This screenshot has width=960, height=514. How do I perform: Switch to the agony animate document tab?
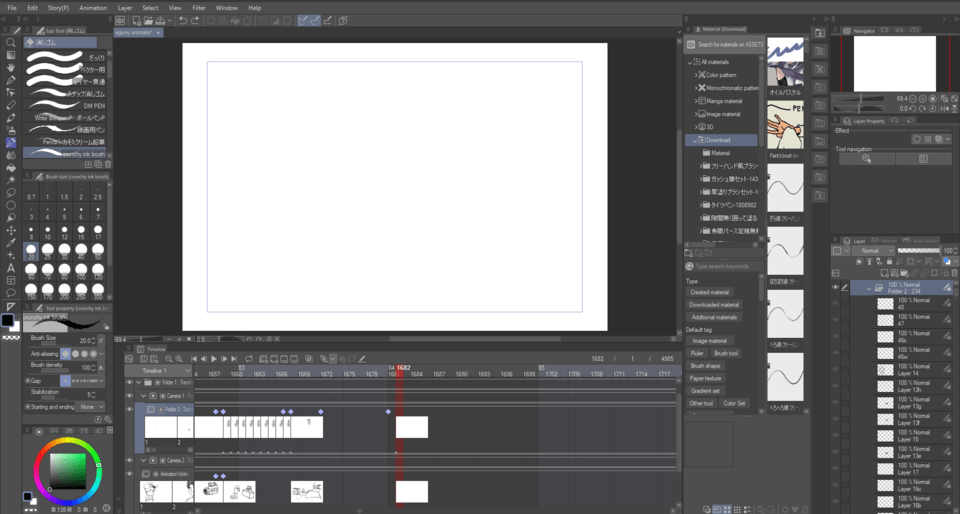pos(138,32)
